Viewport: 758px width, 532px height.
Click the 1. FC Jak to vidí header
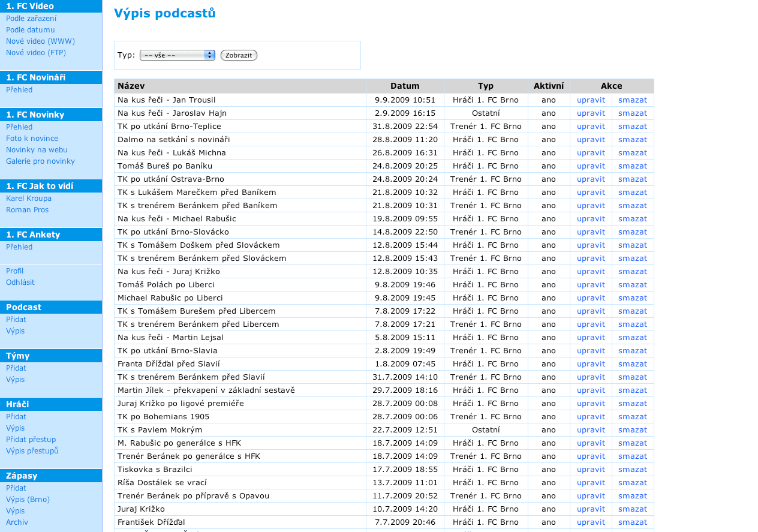51,186
